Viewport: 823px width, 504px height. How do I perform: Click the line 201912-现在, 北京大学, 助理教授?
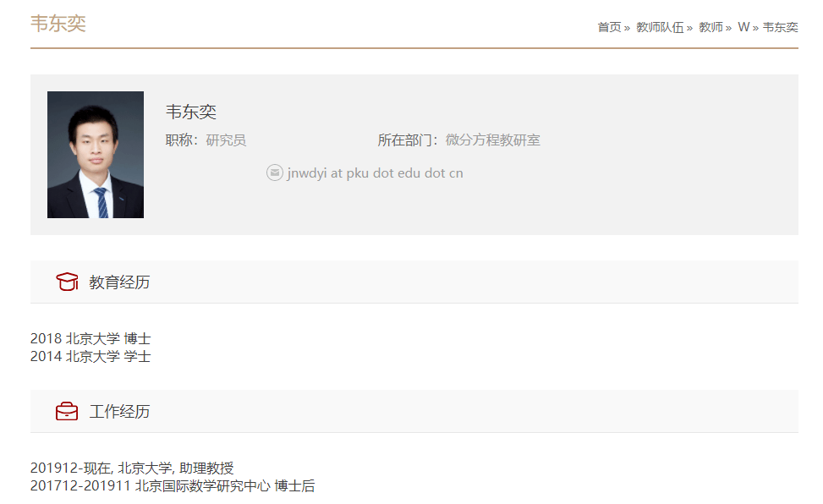click(x=132, y=468)
